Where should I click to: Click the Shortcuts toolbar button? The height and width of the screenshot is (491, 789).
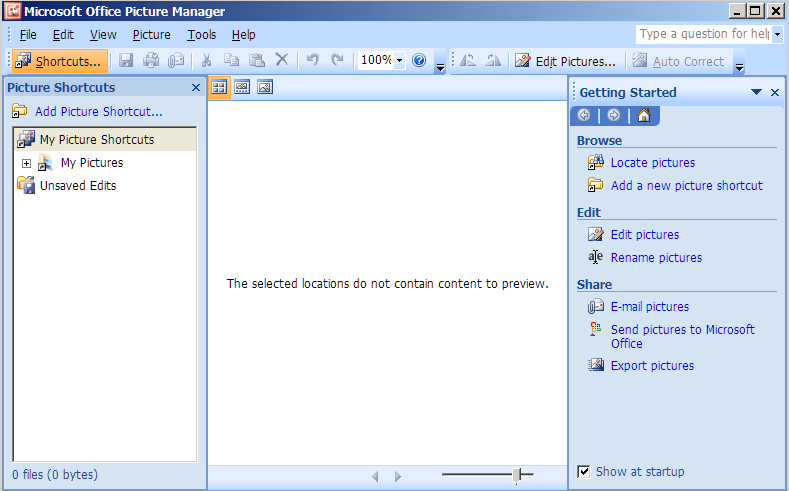click(x=59, y=61)
